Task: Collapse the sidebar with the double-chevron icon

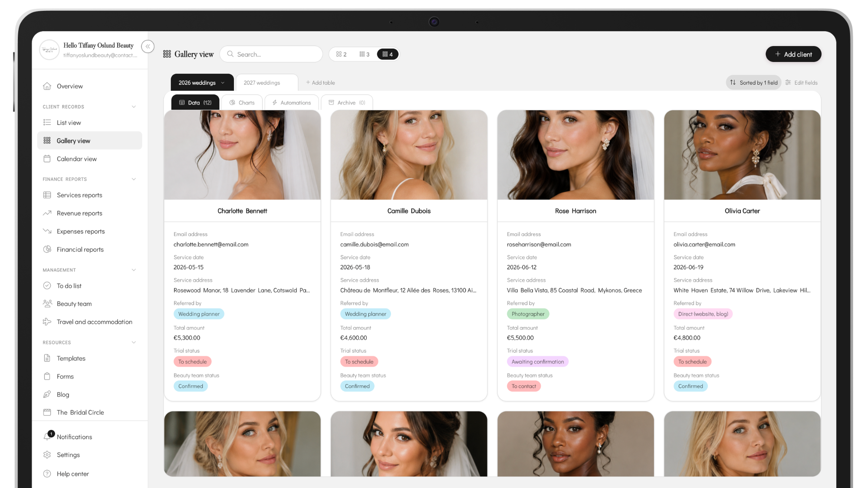Action: tap(148, 46)
